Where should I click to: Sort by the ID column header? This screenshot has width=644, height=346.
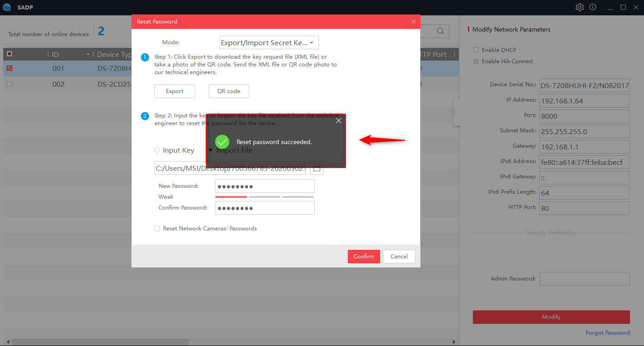(x=70, y=54)
